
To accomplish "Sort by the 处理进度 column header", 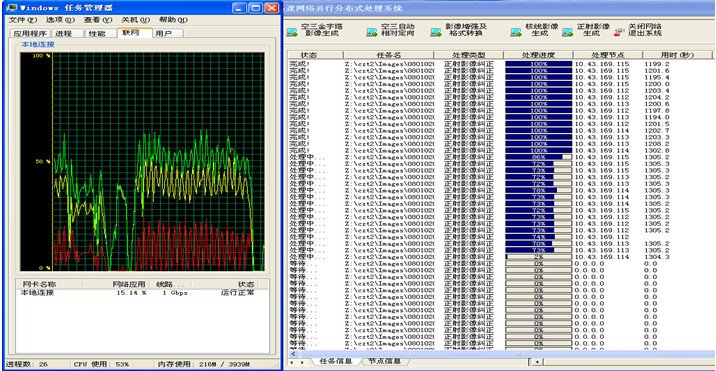I will tap(538, 55).
